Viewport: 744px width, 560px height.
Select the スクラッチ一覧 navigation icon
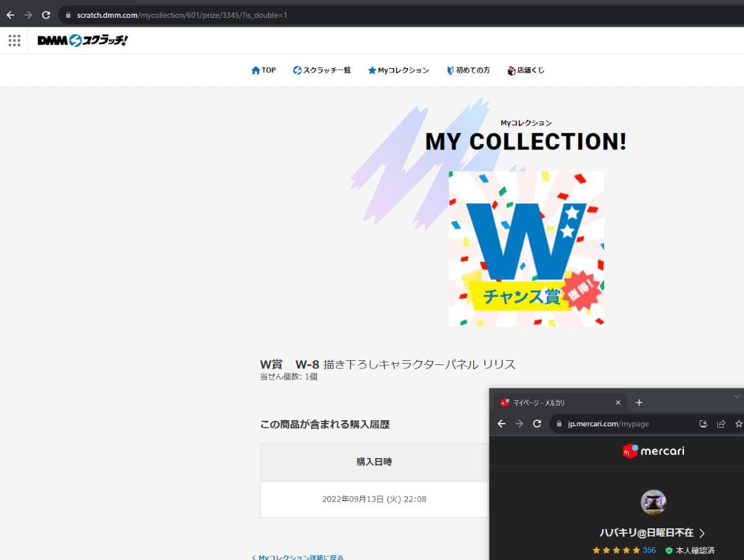click(296, 70)
